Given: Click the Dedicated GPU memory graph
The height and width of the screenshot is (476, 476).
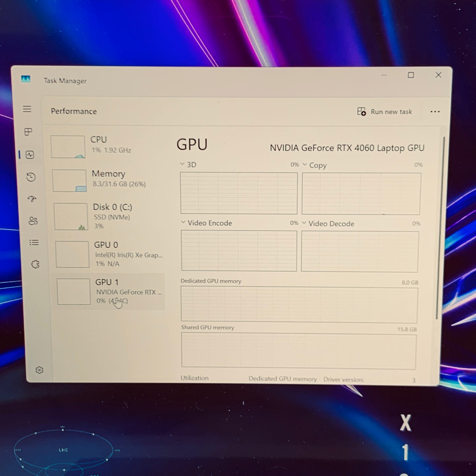Looking at the screenshot, I should coord(299,305).
